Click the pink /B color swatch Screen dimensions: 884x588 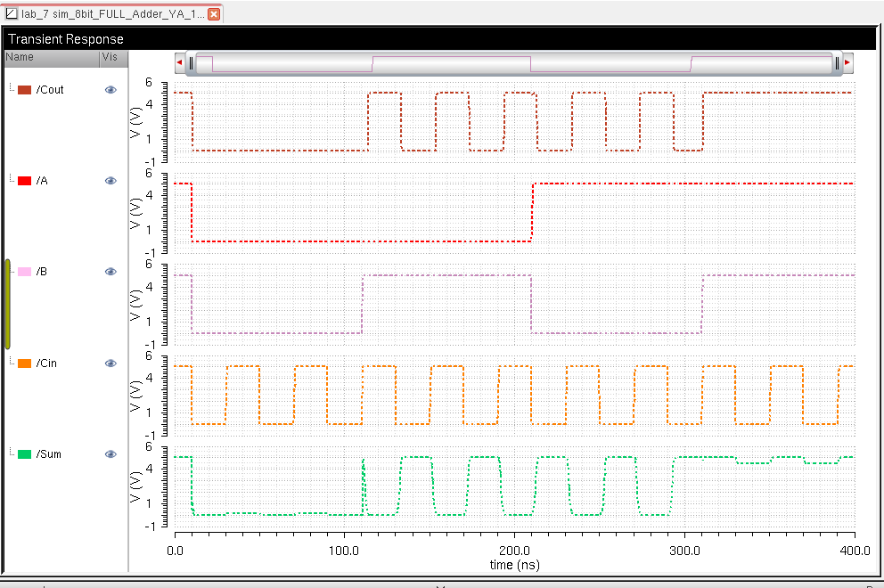[x=24, y=272]
